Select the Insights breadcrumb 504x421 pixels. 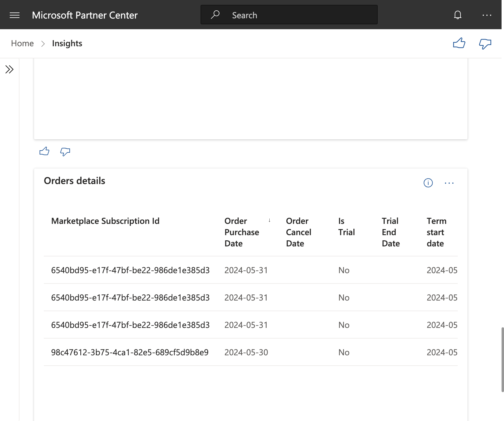[67, 43]
